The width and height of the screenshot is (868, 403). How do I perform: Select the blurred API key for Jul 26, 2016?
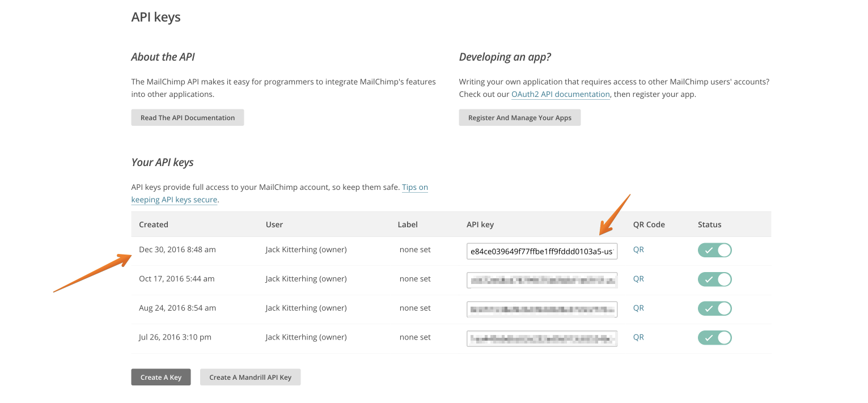[x=542, y=339]
